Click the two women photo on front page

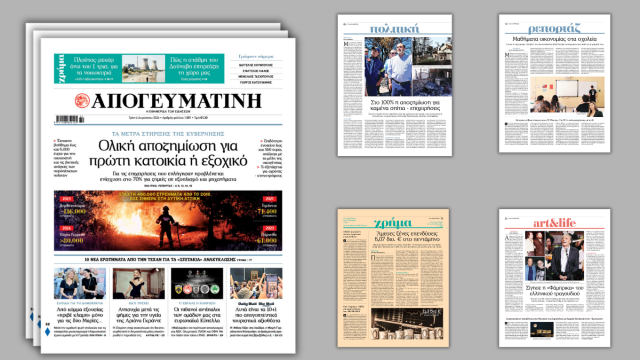click(x=80, y=284)
